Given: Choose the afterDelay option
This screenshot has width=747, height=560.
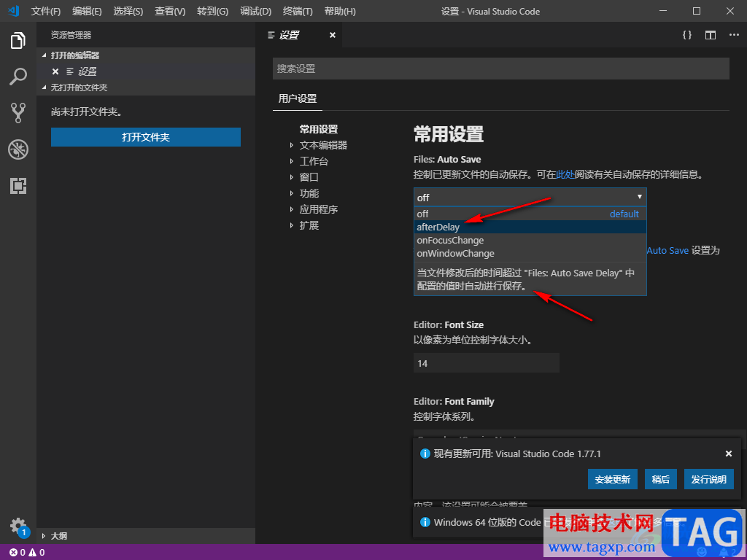Looking at the screenshot, I should point(530,227).
